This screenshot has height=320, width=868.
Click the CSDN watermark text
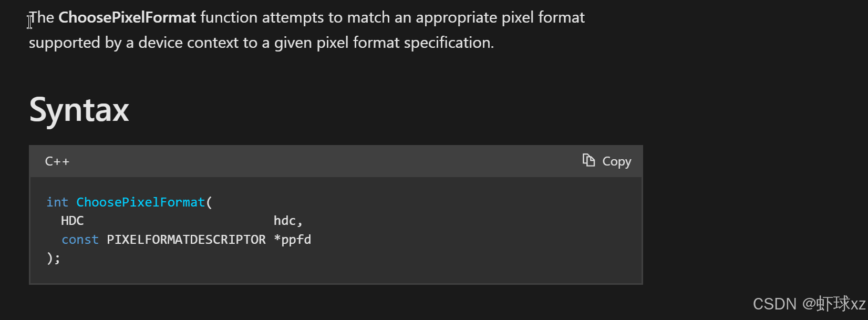click(809, 304)
